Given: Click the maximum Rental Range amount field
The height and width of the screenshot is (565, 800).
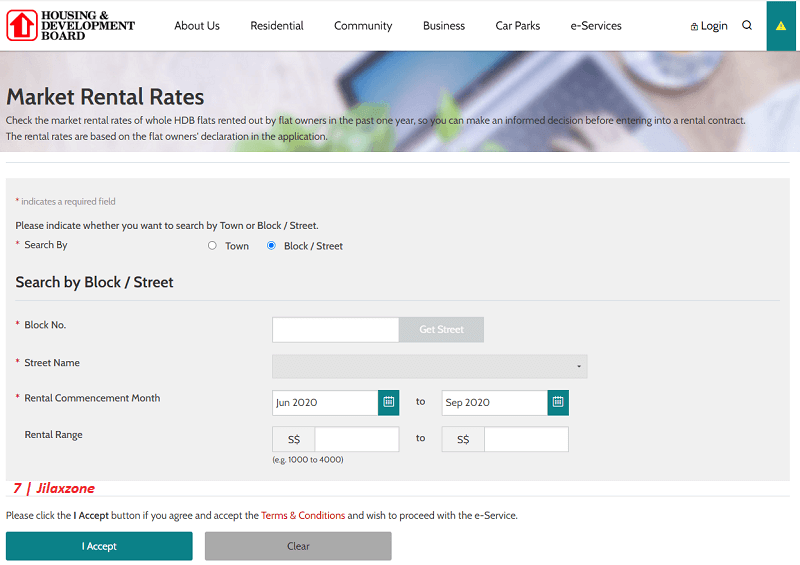Looking at the screenshot, I should (526, 439).
